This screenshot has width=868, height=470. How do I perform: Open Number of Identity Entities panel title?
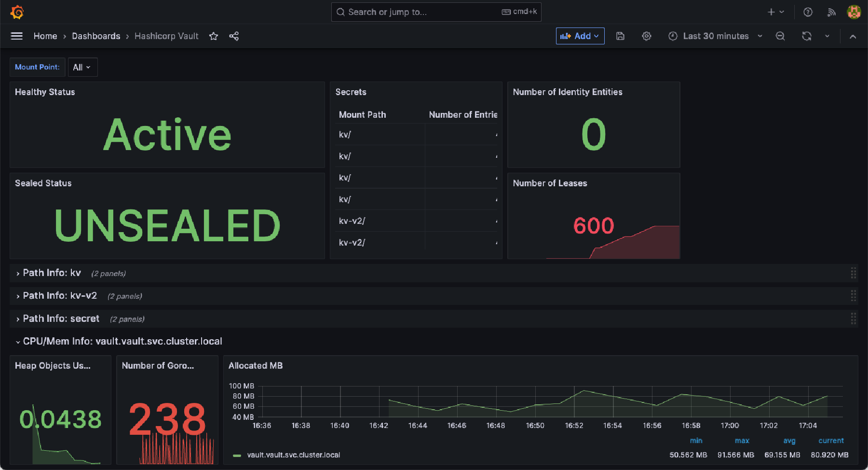click(568, 92)
